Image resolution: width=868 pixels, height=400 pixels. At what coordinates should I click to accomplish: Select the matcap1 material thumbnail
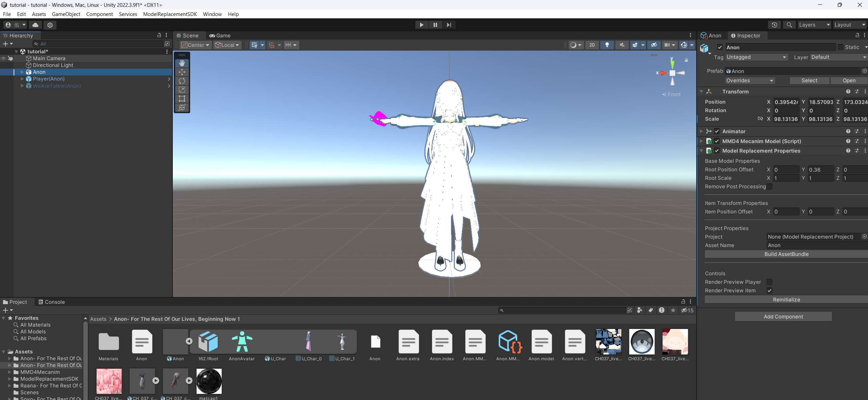click(x=209, y=381)
